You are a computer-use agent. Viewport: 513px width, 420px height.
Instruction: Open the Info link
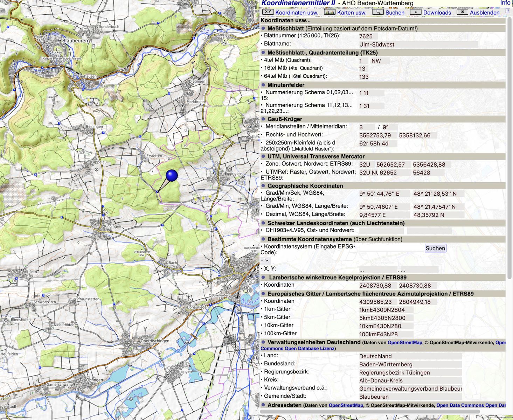505,3
